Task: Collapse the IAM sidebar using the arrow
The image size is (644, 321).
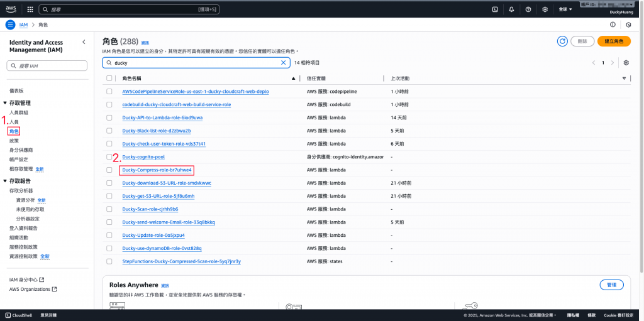Action: [x=84, y=42]
